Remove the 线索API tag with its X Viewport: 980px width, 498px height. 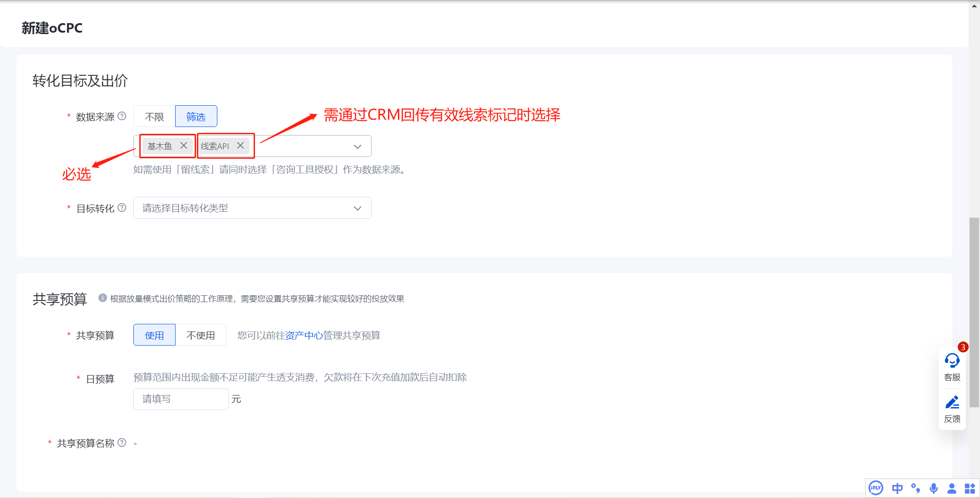coord(240,146)
